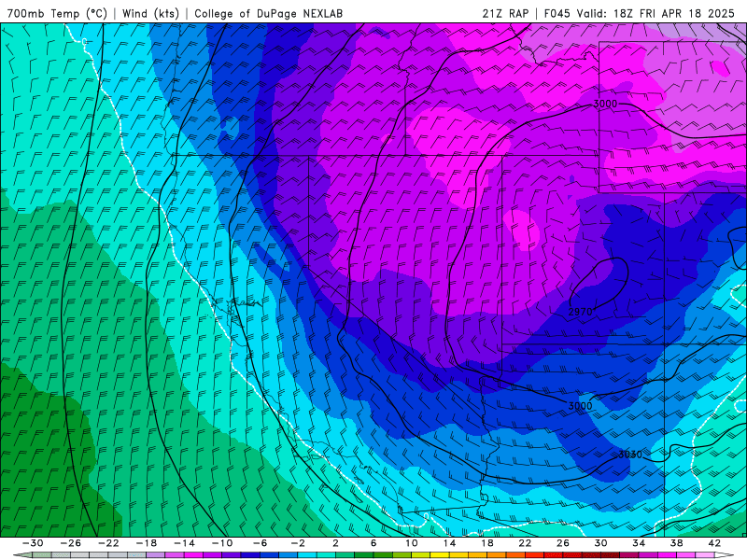Click the '-30' color scale value
The height and width of the screenshot is (560, 747).
click(x=33, y=543)
